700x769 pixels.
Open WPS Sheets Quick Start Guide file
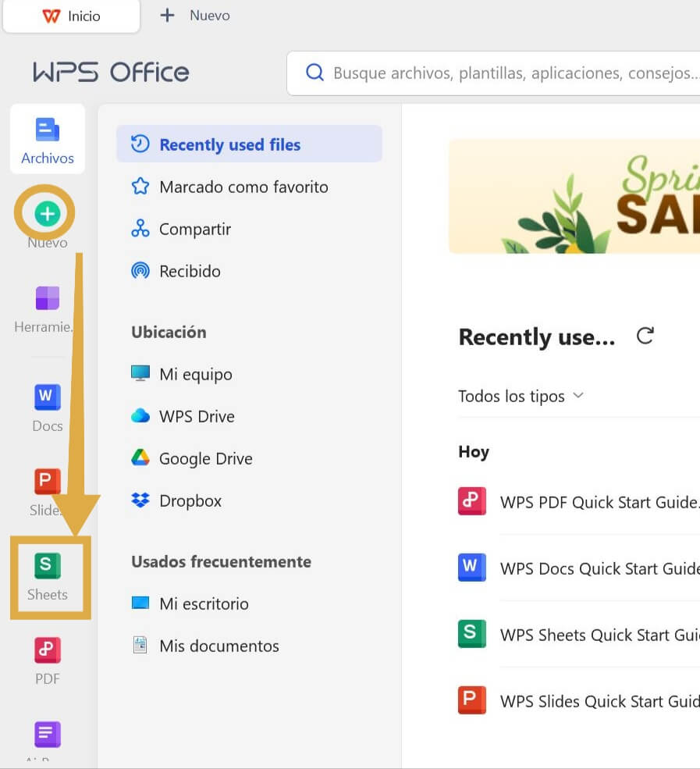(x=578, y=635)
